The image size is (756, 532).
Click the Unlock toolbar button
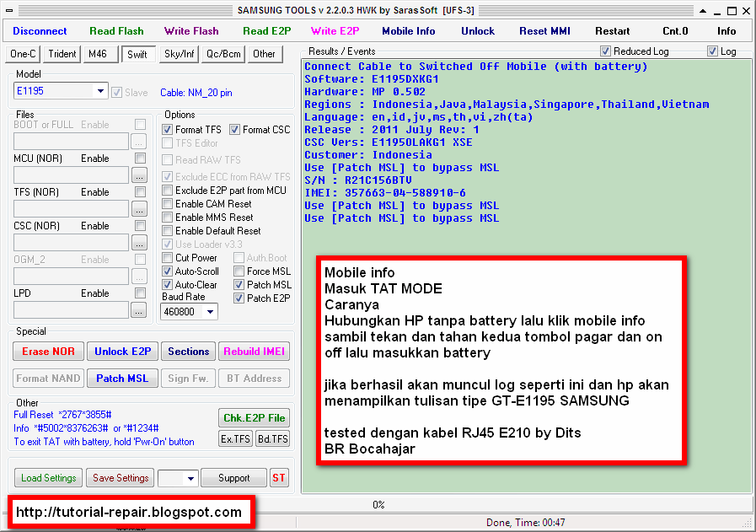tap(478, 31)
